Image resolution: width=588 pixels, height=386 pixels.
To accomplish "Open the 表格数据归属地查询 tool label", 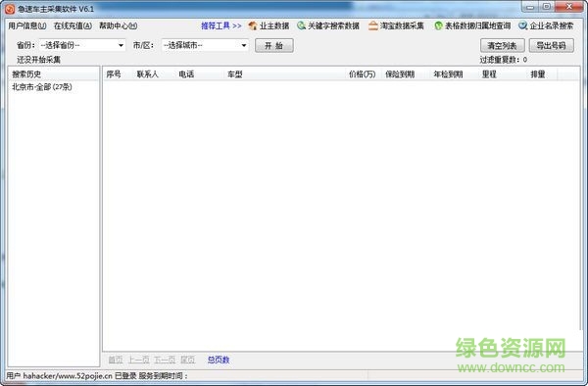I will tap(478, 25).
